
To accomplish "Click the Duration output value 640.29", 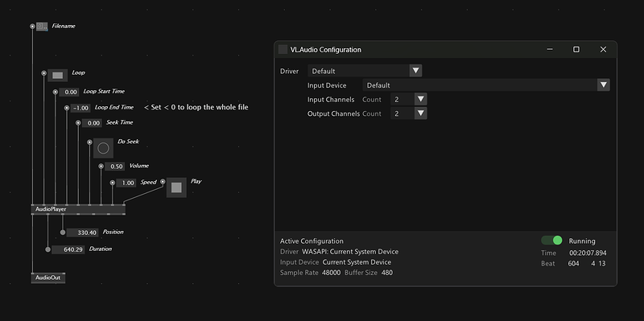I will tap(68, 249).
